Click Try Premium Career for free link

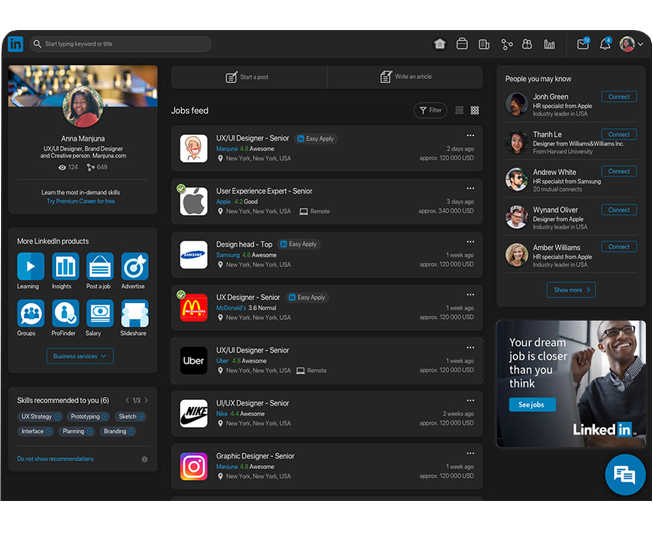click(x=81, y=201)
